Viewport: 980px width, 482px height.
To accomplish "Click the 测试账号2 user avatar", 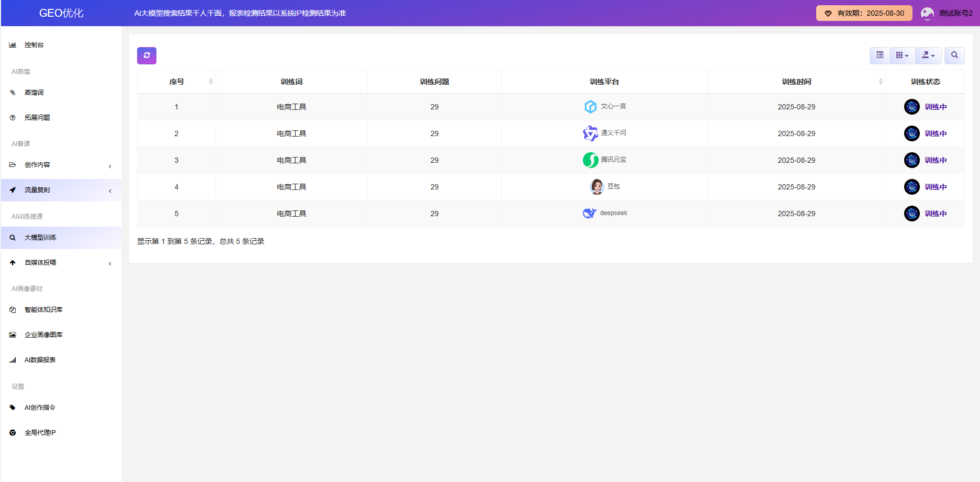I will 927,14.
